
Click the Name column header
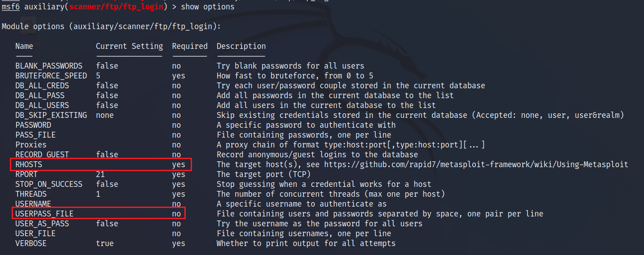[x=24, y=46]
